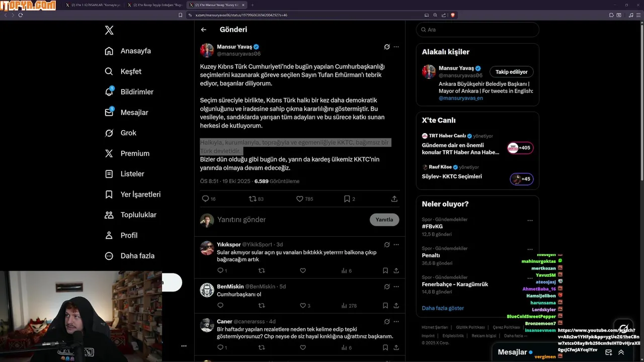
Task: Reply to the BenMiskin comment
Action: point(220,305)
